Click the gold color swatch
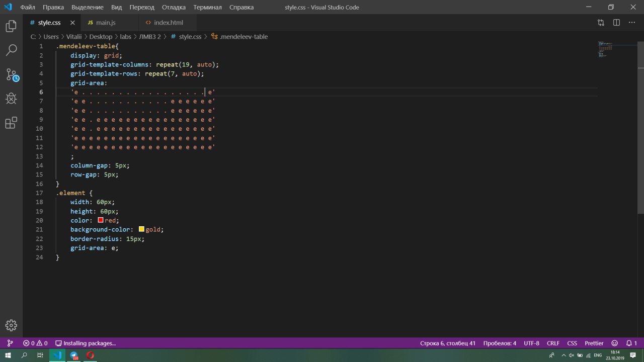Screen dimensions: 644x362 (141, 229)
